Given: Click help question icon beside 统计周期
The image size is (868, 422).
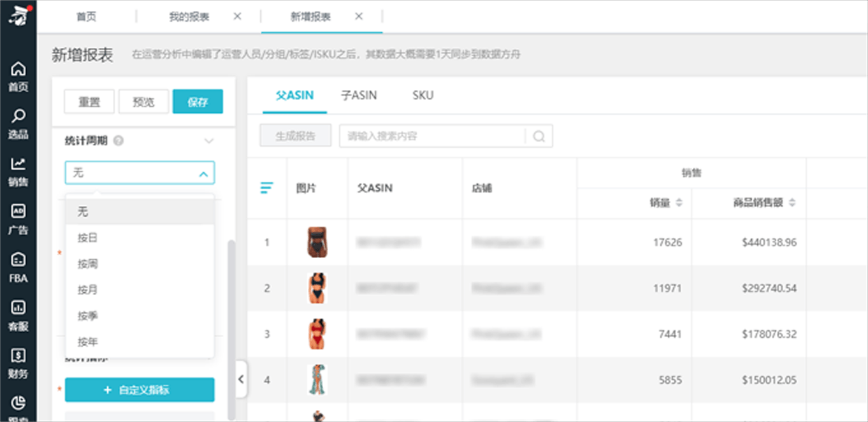Looking at the screenshot, I should click(118, 141).
